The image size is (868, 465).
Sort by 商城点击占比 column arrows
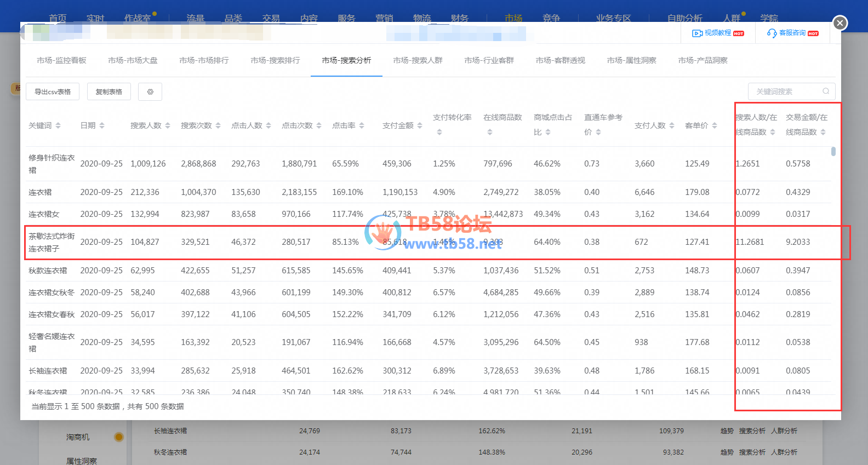click(x=548, y=132)
